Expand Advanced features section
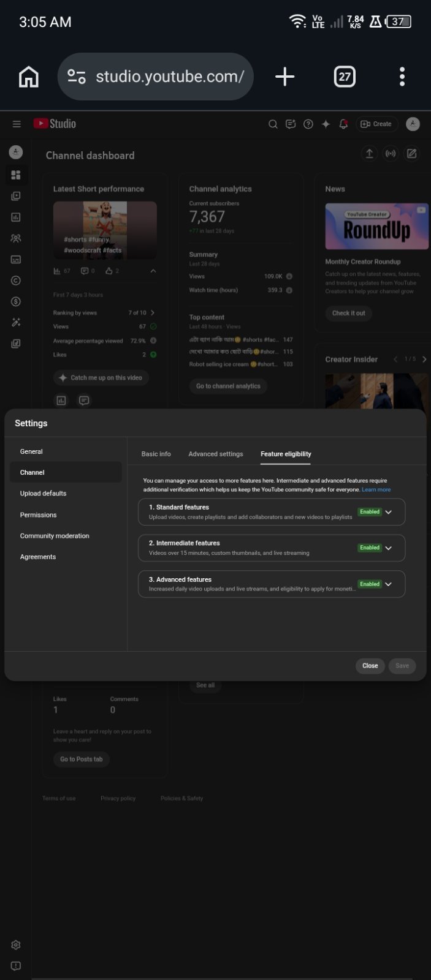Image resolution: width=431 pixels, height=980 pixels. pyautogui.click(x=272, y=584)
